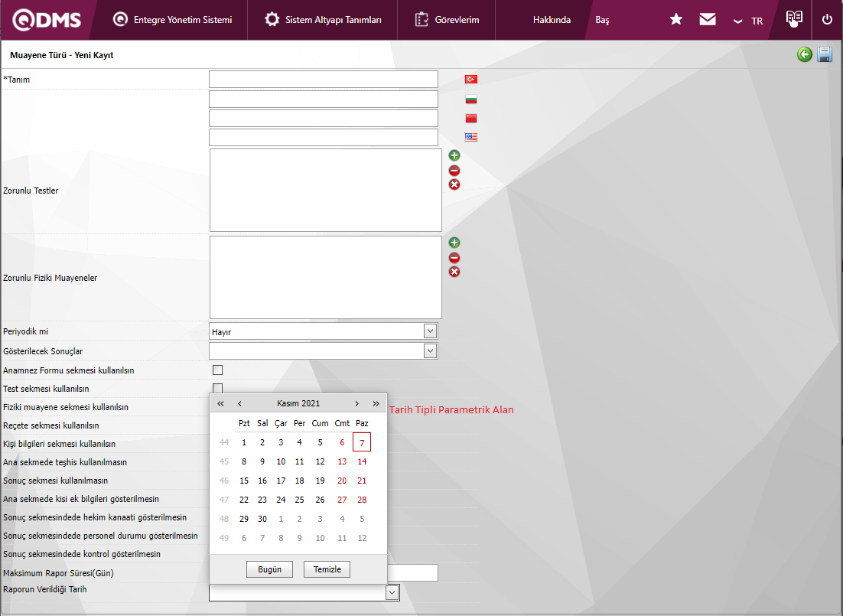Screen dimensions: 843x616
Task: Toggle Raporun Verildiği Tarih date dropdown
Action: pos(392,592)
